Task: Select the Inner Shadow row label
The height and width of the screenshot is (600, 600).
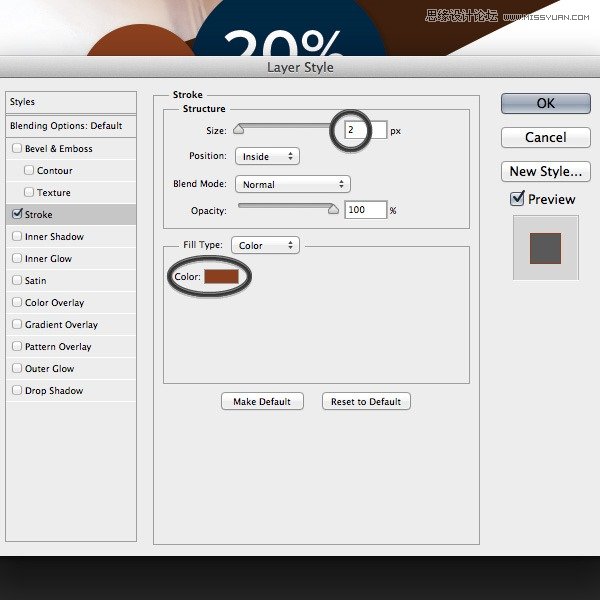Action: 54,237
